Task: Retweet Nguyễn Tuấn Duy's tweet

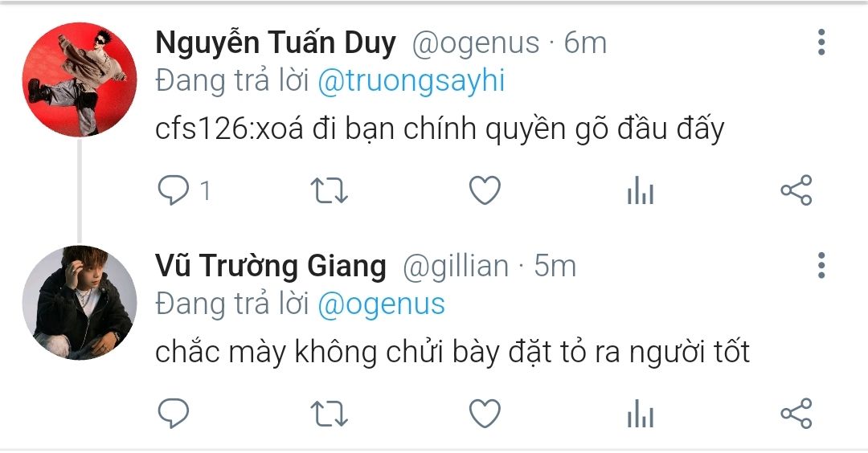Action: 329,191
